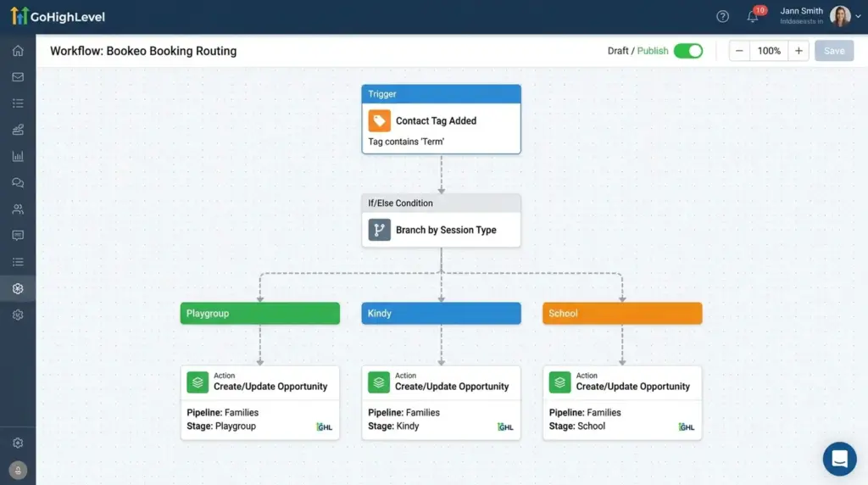868x485 pixels.
Task: Open Create/Update Opportunity under Kindy
Action: point(451,387)
